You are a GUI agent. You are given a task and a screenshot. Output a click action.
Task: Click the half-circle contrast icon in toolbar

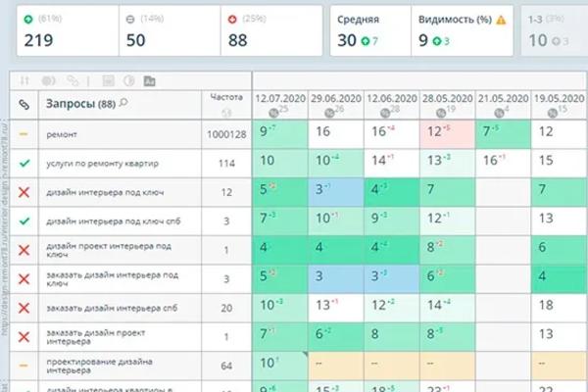129,80
